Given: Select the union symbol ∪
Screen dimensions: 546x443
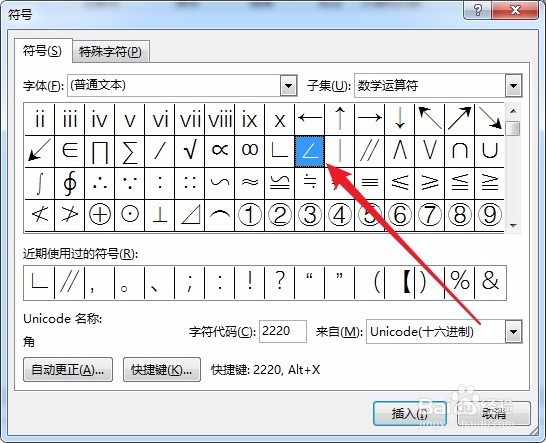Looking at the screenshot, I should click(x=489, y=151).
